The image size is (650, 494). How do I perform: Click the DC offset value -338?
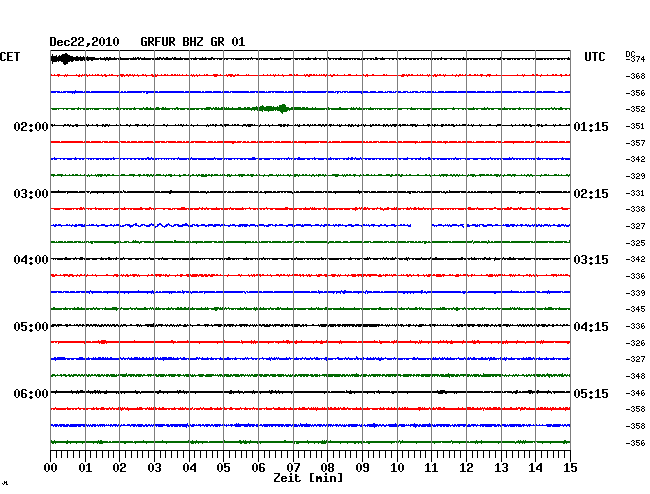(x=635, y=209)
